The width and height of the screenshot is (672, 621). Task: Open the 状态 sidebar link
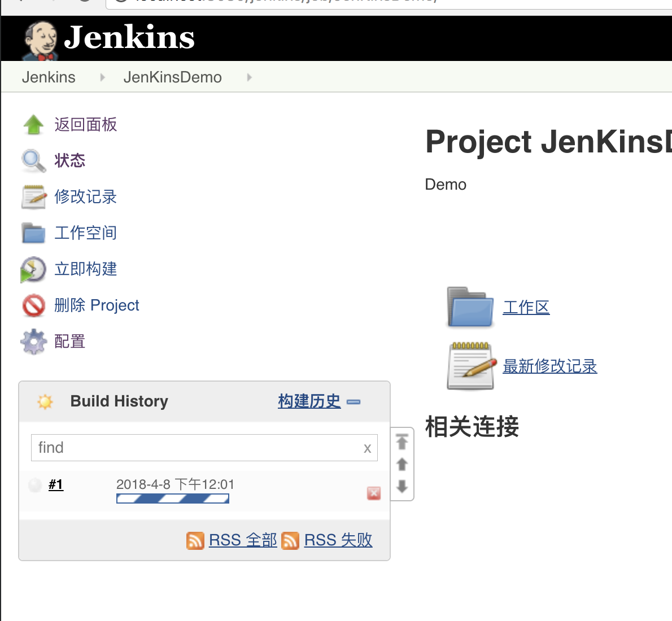tap(70, 161)
